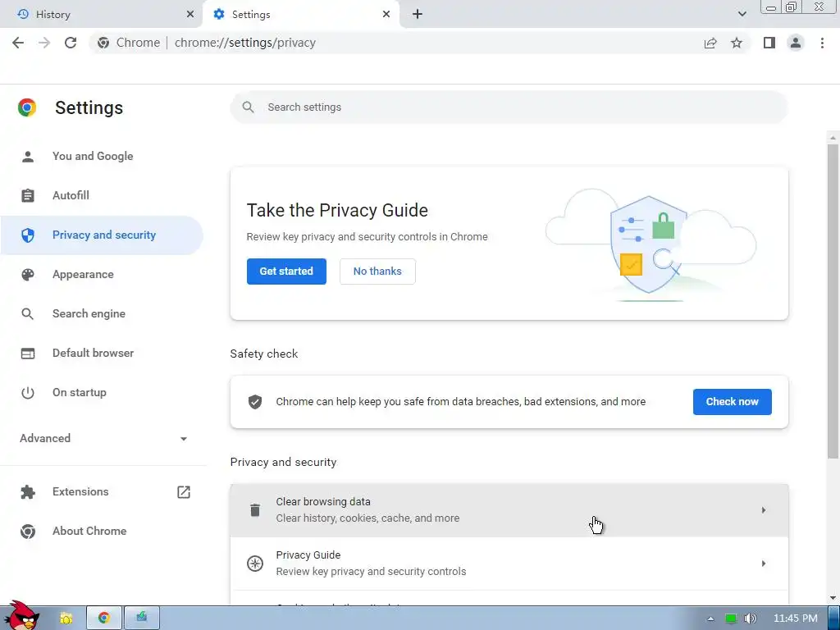Expand the Advanced settings section
The width and height of the screenshot is (840, 630).
coord(103,438)
